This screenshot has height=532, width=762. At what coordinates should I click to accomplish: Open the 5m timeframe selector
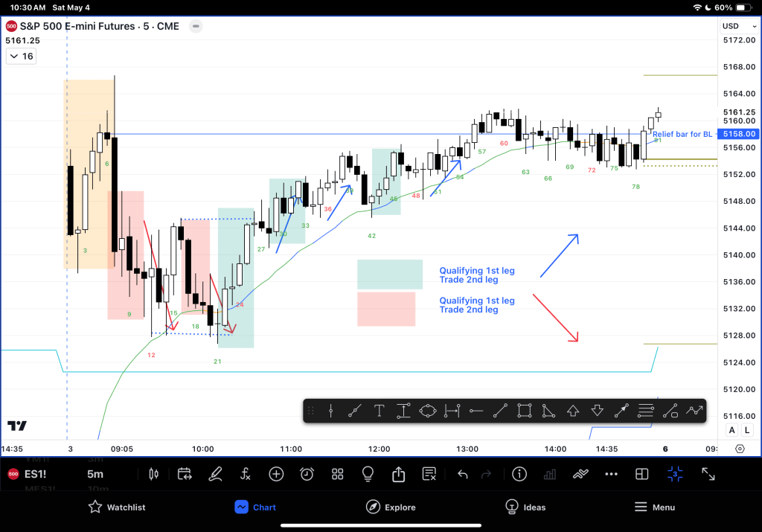click(95, 474)
